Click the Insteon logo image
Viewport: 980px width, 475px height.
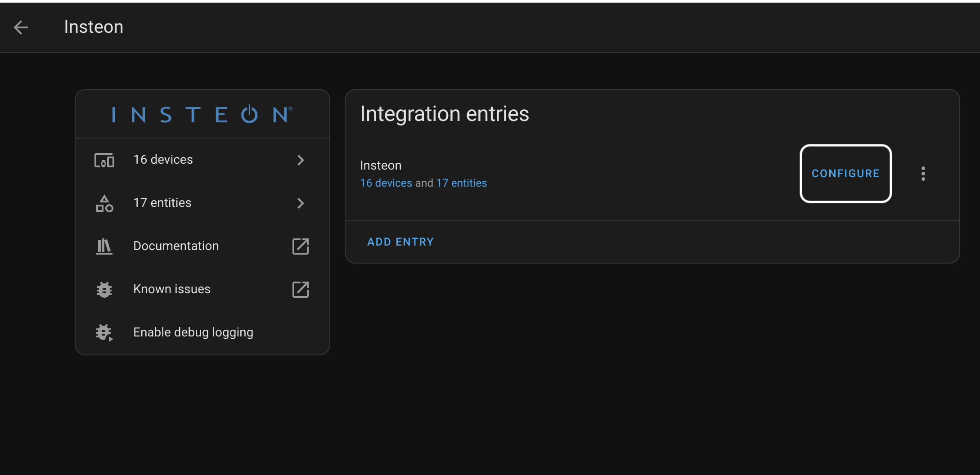click(x=202, y=115)
